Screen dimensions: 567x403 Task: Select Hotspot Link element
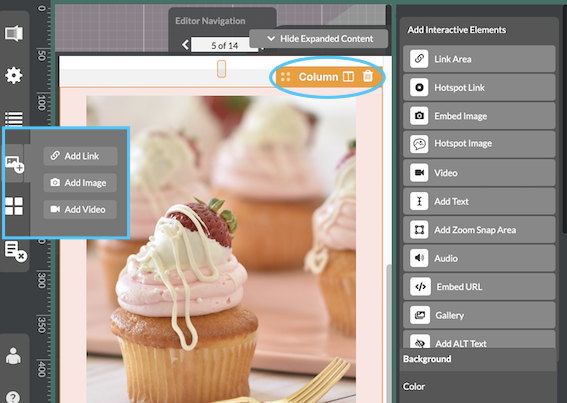(x=479, y=88)
